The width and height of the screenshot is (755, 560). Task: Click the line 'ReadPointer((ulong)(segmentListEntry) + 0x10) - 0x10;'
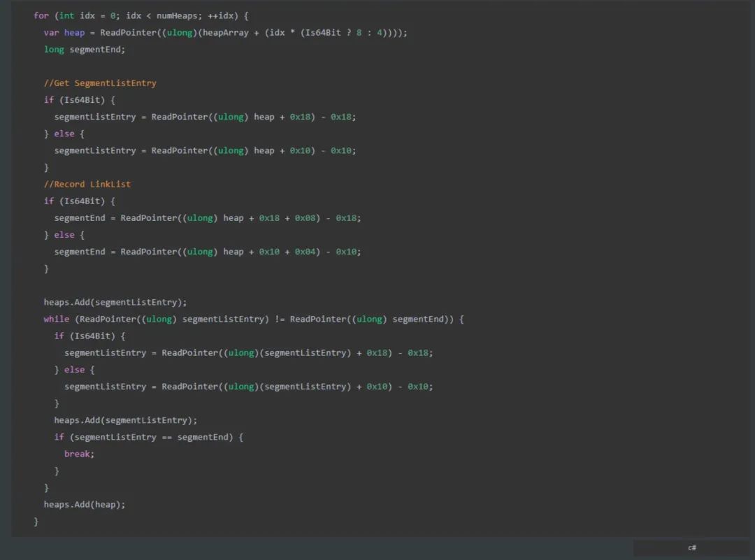[x=248, y=387]
